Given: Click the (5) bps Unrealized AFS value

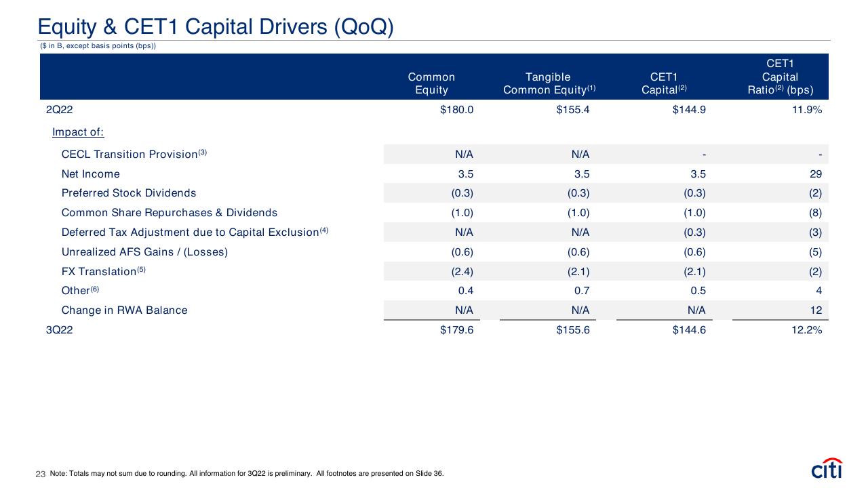Looking at the screenshot, I should coord(814,252).
